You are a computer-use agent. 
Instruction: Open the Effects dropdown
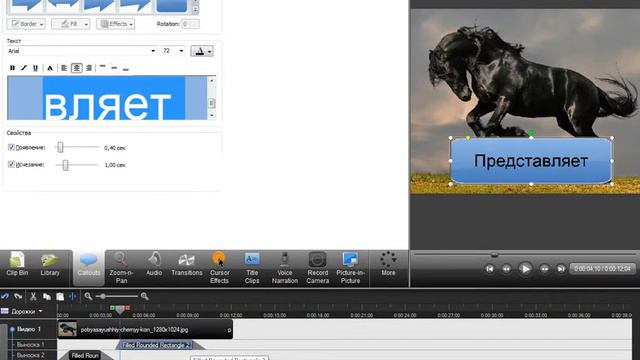click(x=116, y=24)
